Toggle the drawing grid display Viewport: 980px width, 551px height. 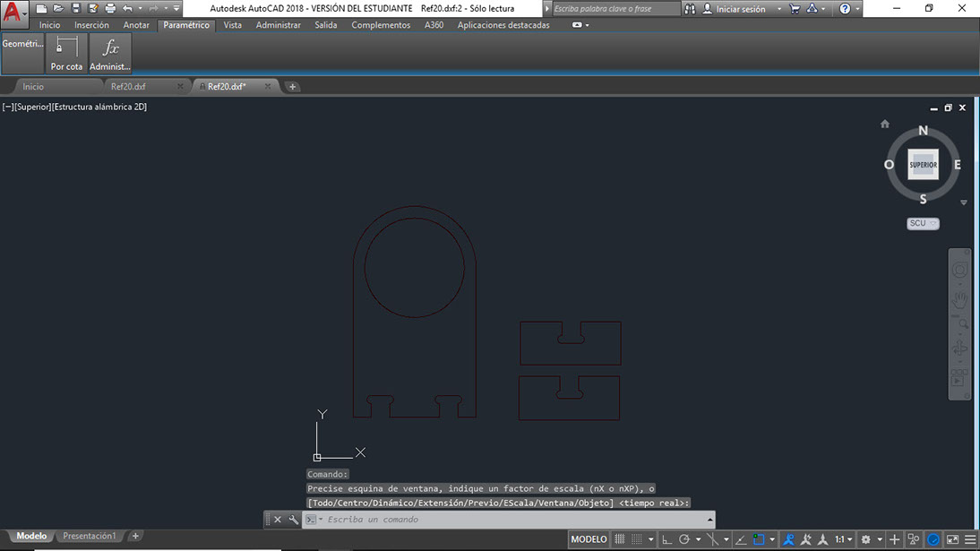click(619, 539)
